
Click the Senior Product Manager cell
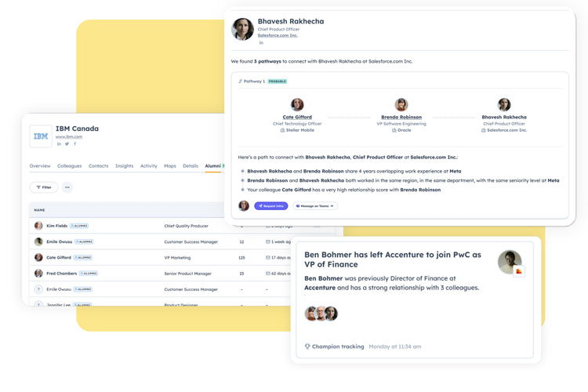pos(187,274)
